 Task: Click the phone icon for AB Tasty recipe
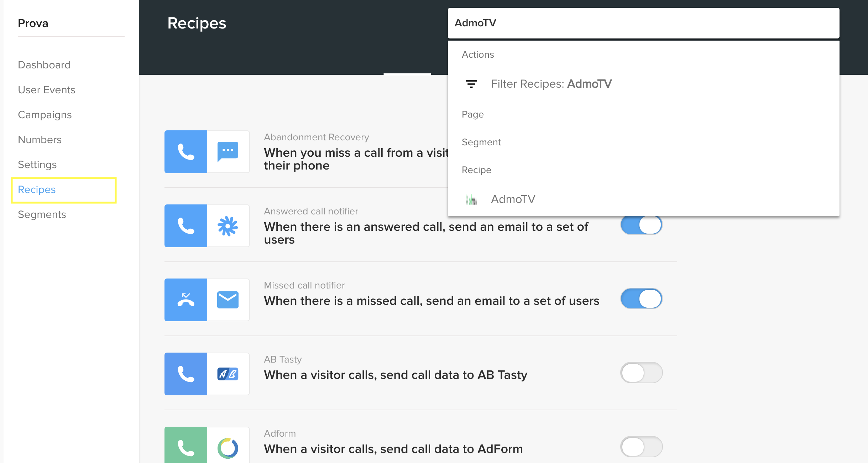185,374
